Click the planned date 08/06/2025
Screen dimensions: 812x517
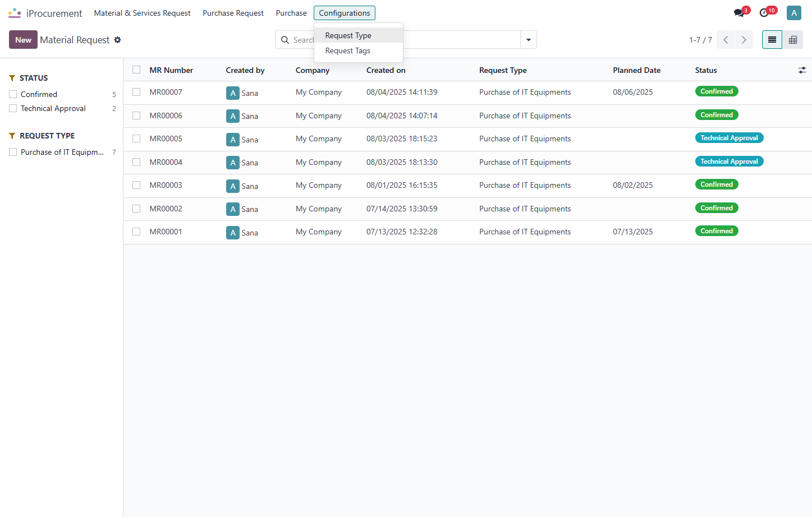tap(633, 92)
